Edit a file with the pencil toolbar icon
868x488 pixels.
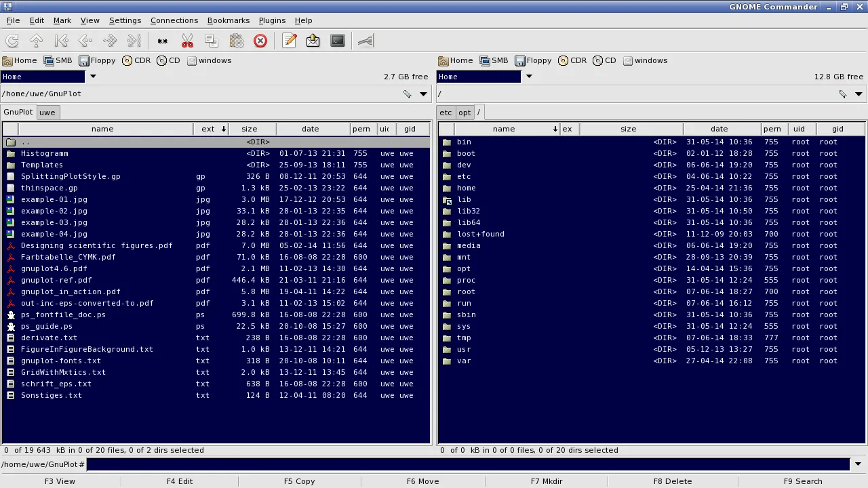click(x=290, y=41)
